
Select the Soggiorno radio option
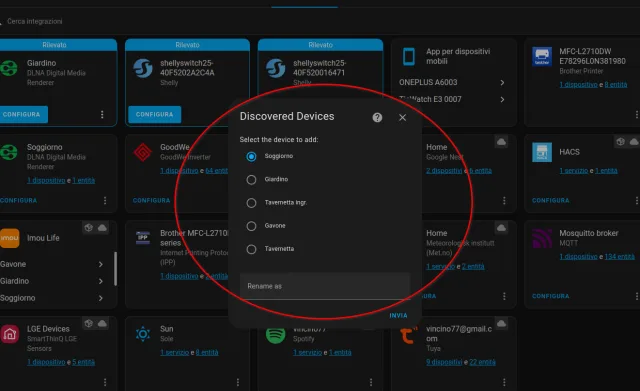(251, 156)
